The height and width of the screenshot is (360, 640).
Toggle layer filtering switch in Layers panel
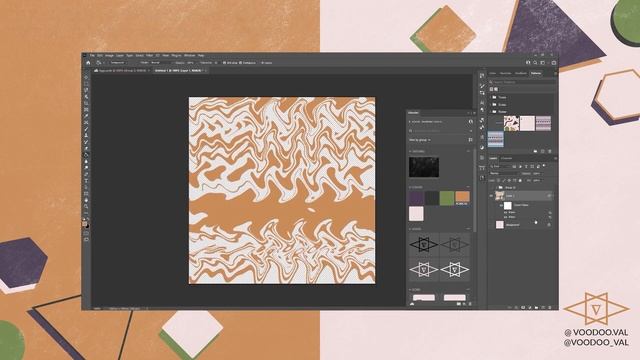544,166
